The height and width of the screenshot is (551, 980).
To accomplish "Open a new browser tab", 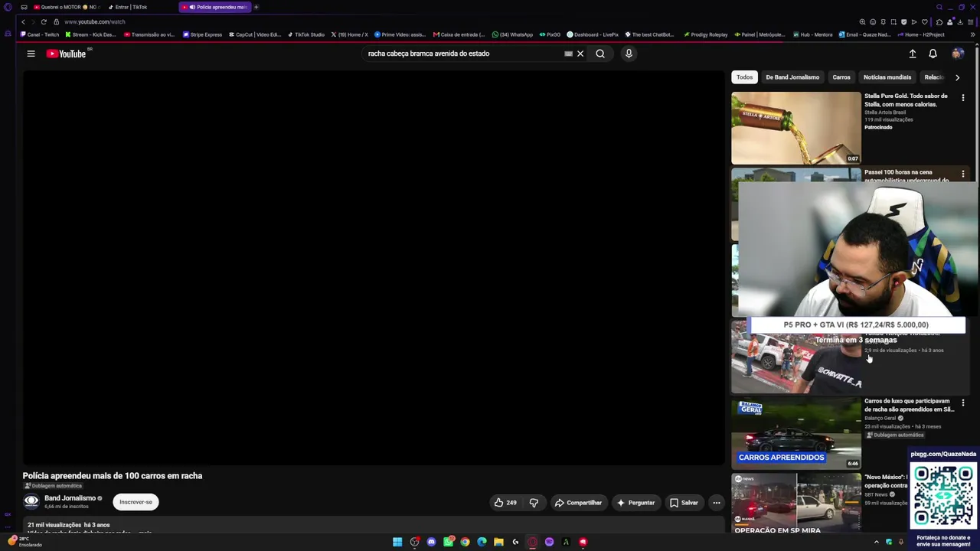I will coord(256,7).
